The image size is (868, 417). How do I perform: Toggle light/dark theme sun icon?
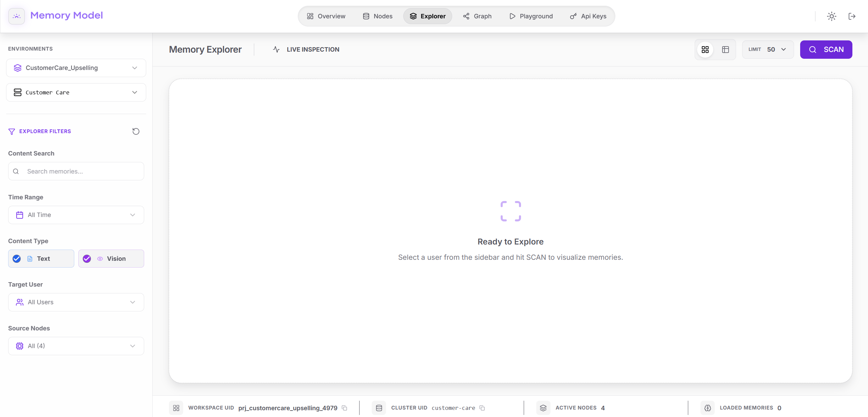point(831,16)
